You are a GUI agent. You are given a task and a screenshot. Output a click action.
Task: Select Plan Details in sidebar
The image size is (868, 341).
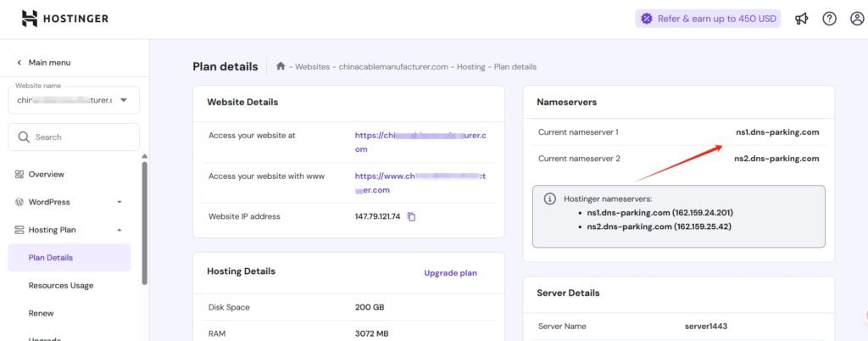pos(70,257)
